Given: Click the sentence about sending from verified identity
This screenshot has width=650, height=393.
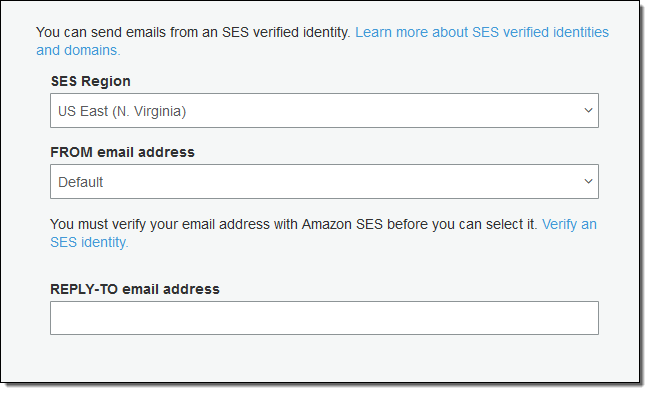Looking at the screenshot, I should (193, 32).
